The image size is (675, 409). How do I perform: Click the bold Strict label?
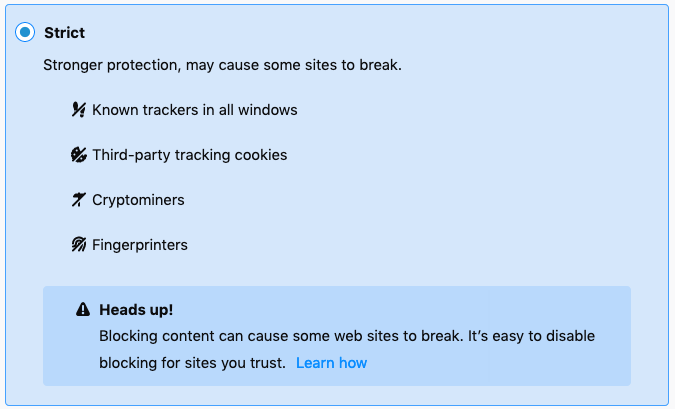[65, 33]
